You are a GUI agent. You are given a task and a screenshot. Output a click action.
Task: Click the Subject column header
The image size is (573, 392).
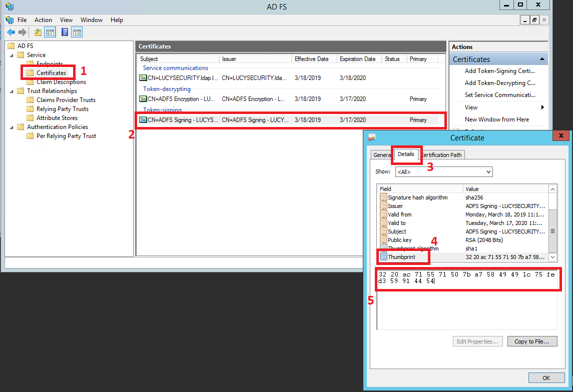pos(178,59)
